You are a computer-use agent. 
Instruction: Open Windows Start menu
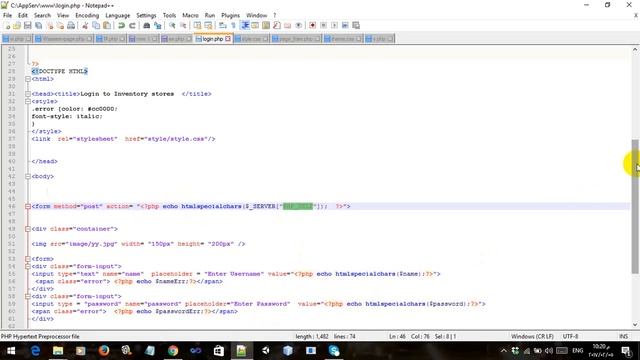tap(11, 351)
